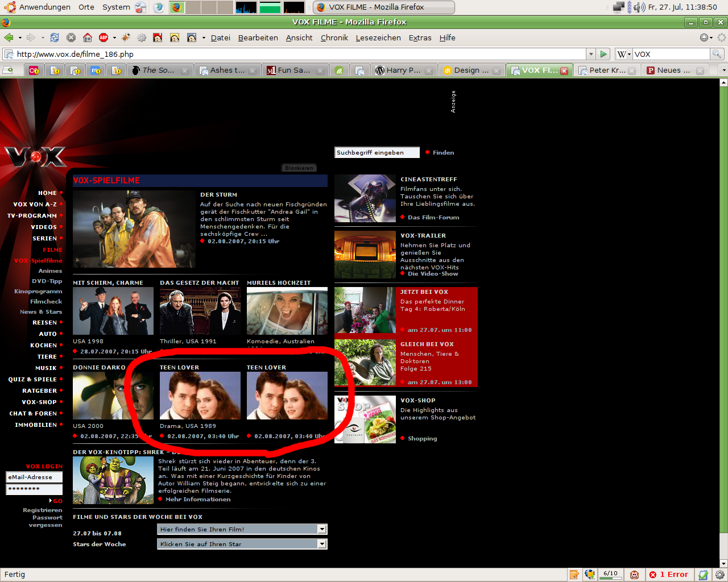This screenshot has width=728, height=582.
Task: Open the dropdown arrow after the face icons
Action: pos(204,38)
